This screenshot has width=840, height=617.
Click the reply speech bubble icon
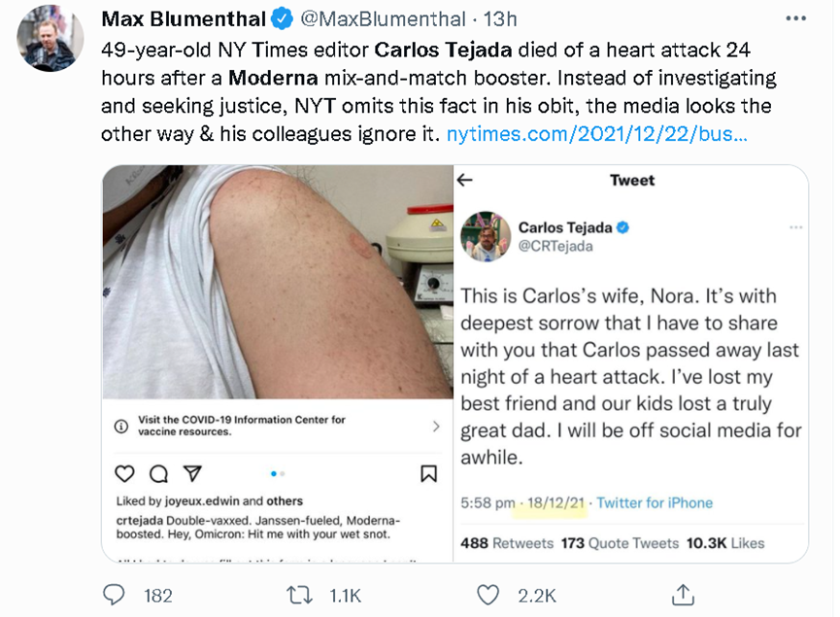pyautogui.click(x=114, y=594)
